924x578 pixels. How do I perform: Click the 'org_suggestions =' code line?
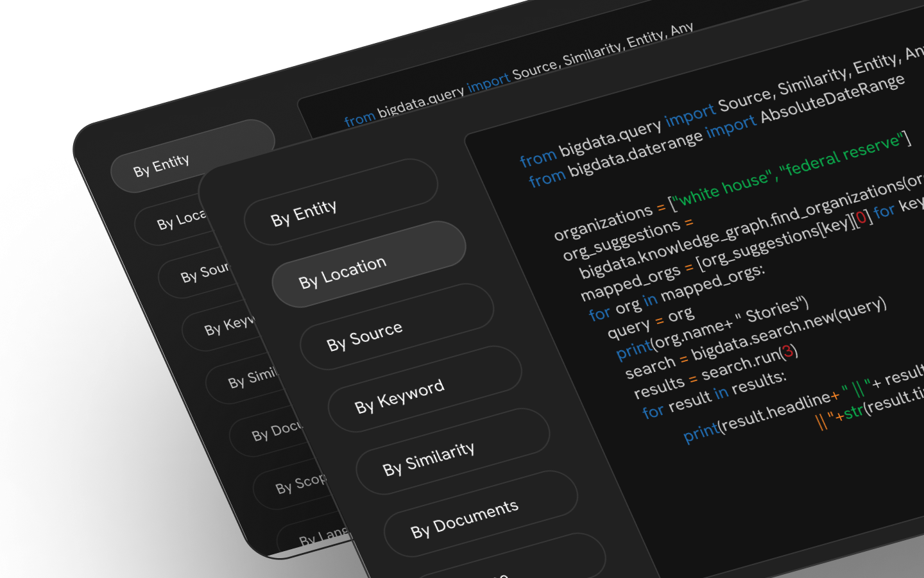[628, 241]
